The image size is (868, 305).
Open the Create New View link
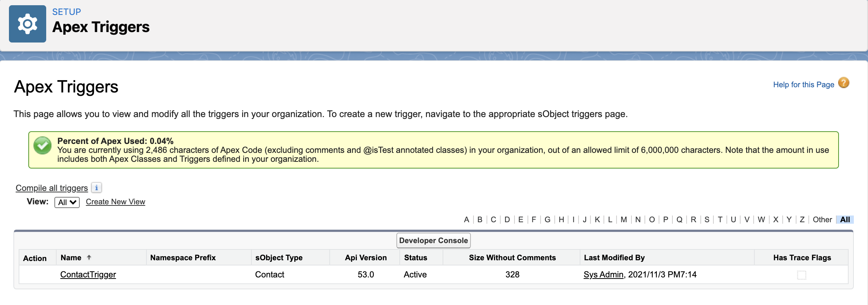(x=115, y=202)
